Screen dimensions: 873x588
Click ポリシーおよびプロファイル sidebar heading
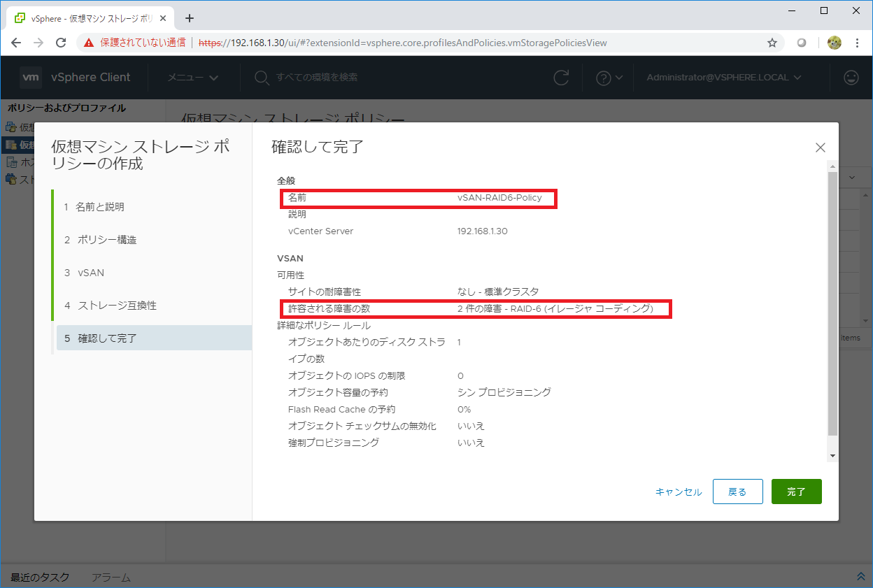coord(66,108)
